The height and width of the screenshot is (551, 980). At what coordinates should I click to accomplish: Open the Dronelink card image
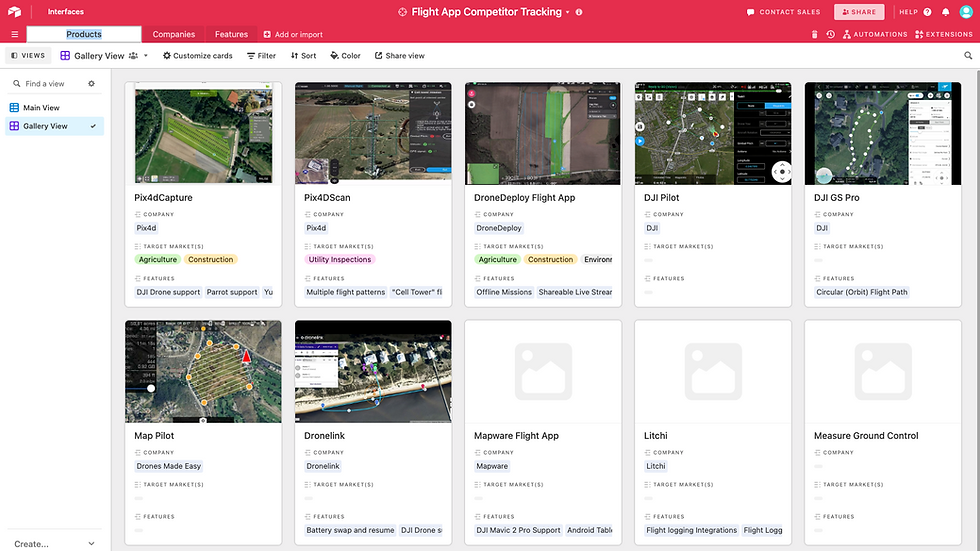(373, 372)
